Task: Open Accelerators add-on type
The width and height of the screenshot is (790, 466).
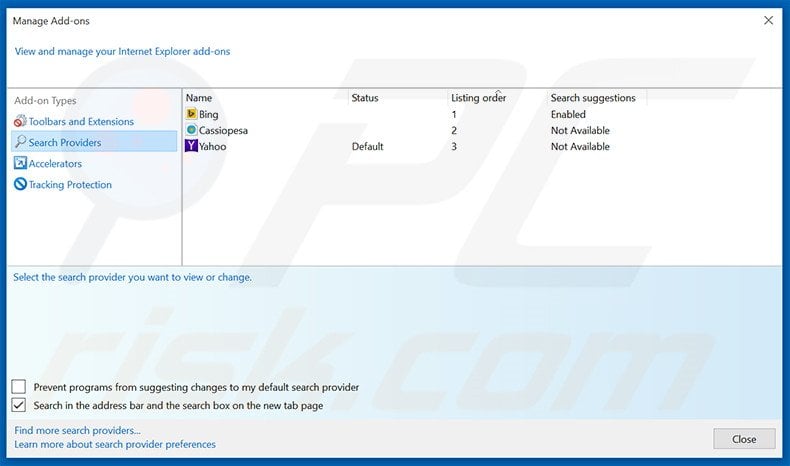Action: point(55,164)
